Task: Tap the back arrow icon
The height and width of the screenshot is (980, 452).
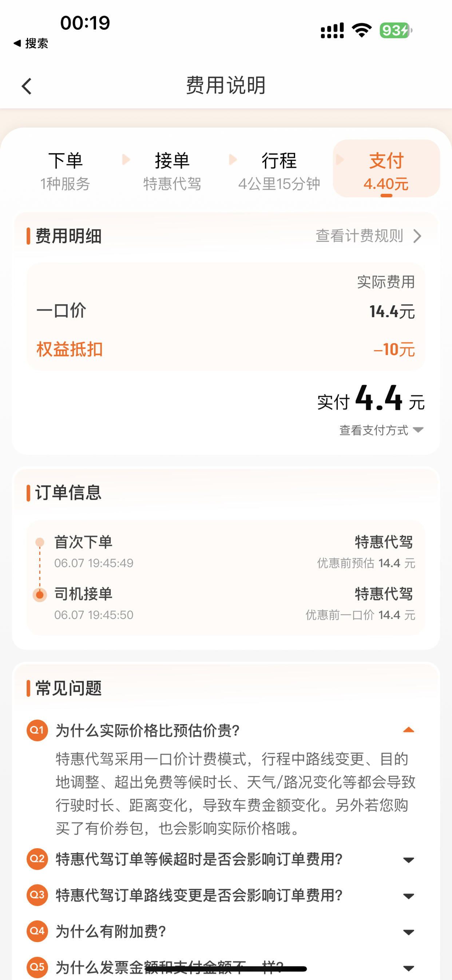Action: coord(26,86)
